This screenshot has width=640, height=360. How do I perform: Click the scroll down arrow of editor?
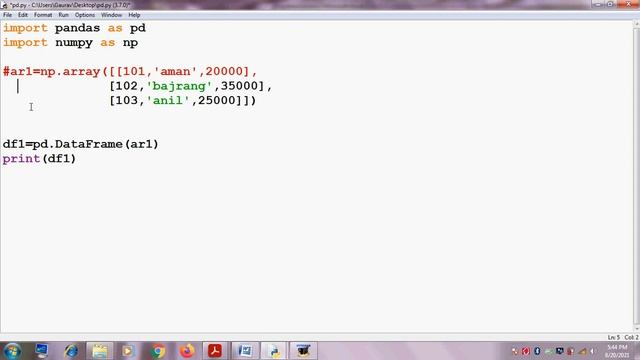pos(636,328)
